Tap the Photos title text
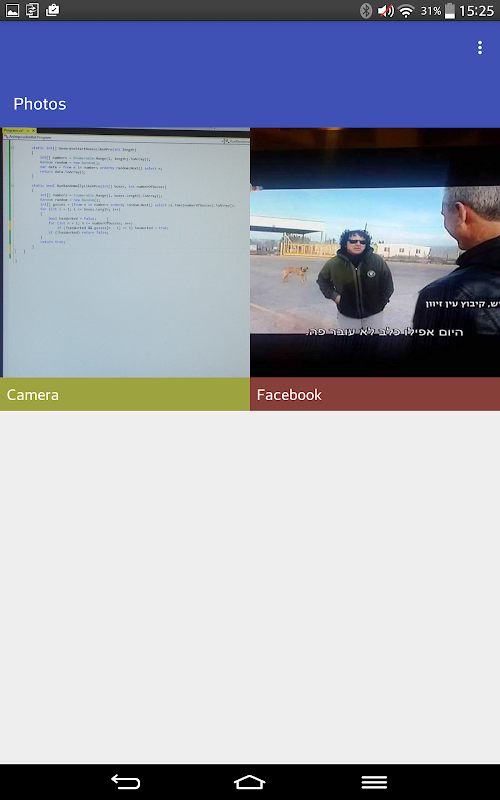Image resolution: width=500 pixels, height=800 pixels. click(40, 104)
